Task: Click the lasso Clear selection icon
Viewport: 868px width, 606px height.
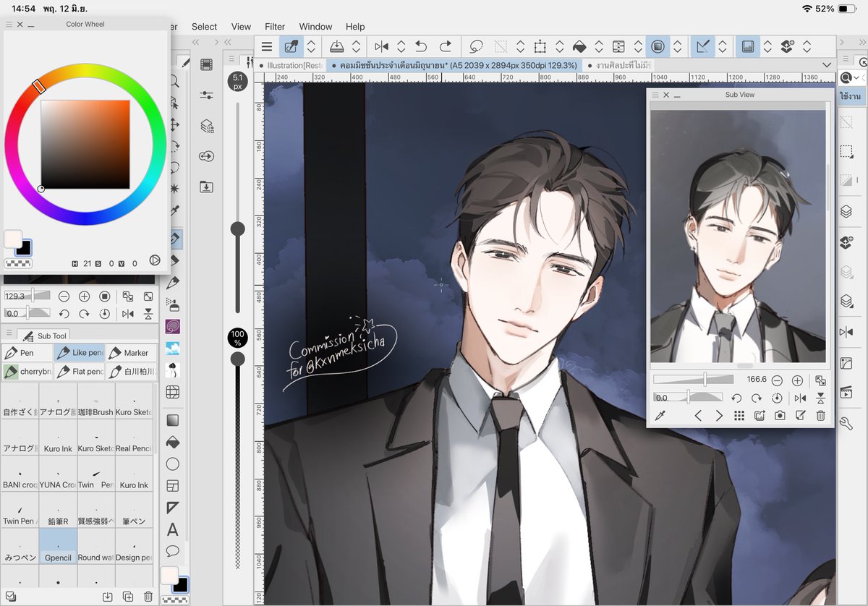Action: pos(476,46)
